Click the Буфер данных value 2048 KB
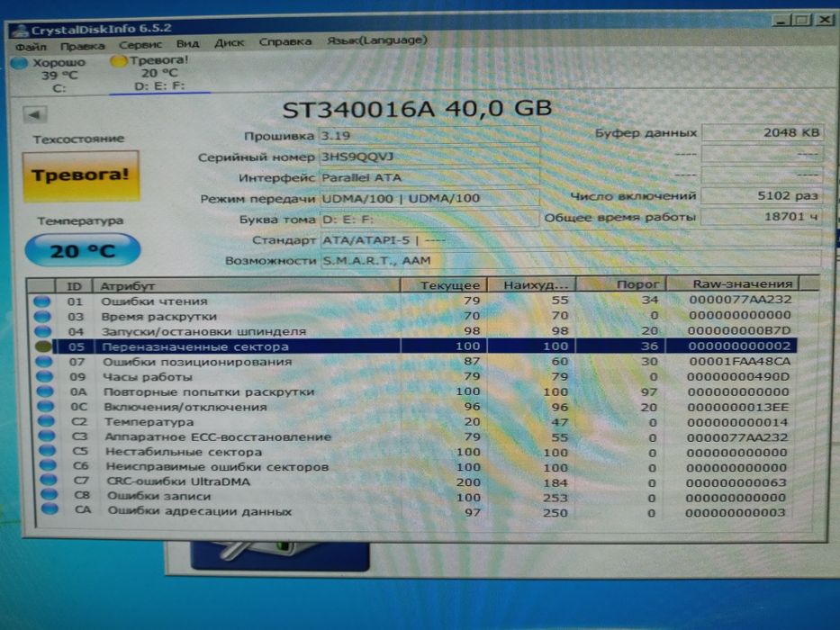This screenshot has height=630, width=840. tap(762, 132)
